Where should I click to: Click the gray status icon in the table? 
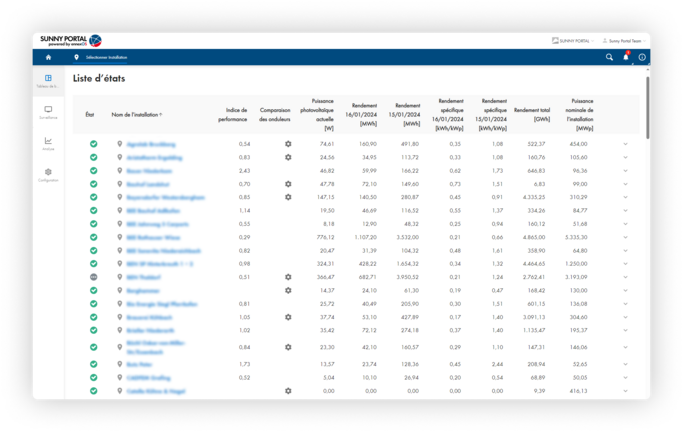93,277
